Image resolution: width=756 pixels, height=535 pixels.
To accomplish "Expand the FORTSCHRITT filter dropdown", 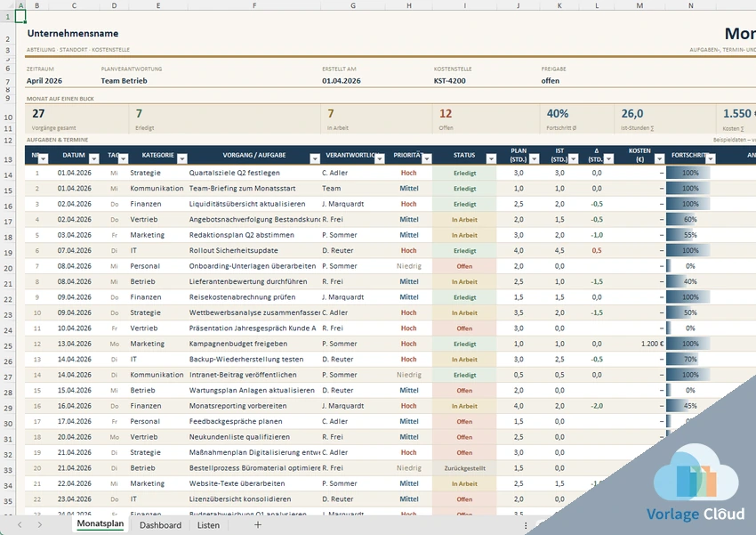I will point(711,158).
